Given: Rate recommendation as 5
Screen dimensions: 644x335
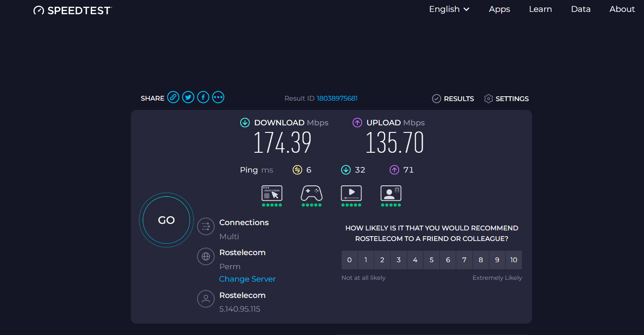Looking at the screenshot, I should point(432,260).
